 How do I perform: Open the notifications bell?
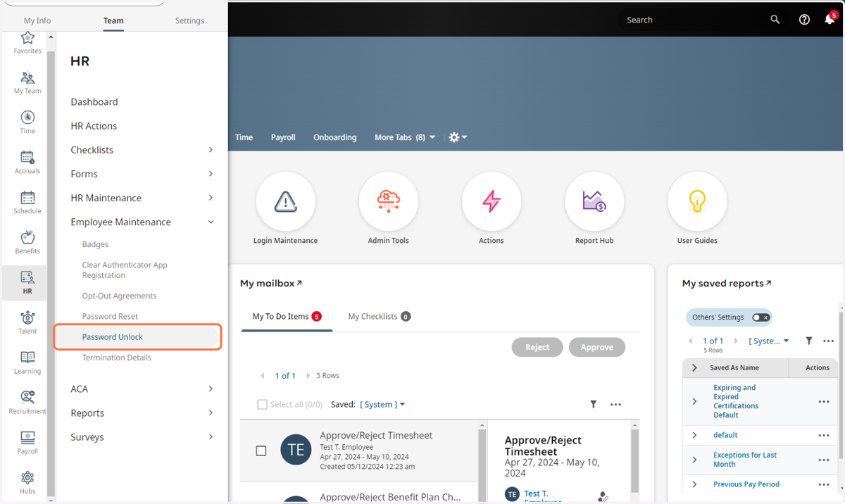pyautogui.click(x=830, y=20)
